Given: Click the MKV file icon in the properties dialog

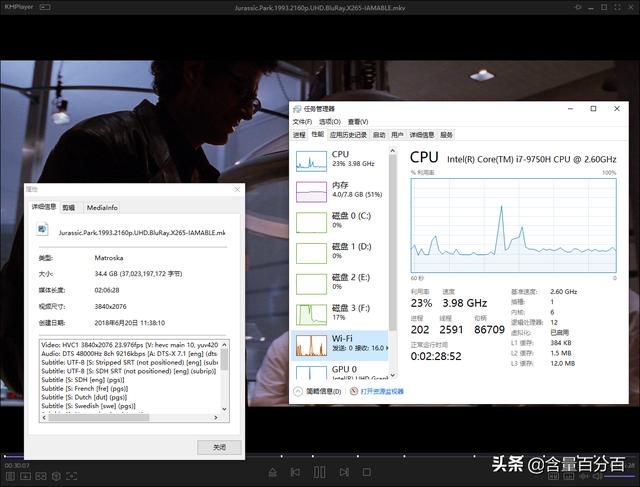Looking at the screenshot, I should pyautogui.click(x=42, y=229).
